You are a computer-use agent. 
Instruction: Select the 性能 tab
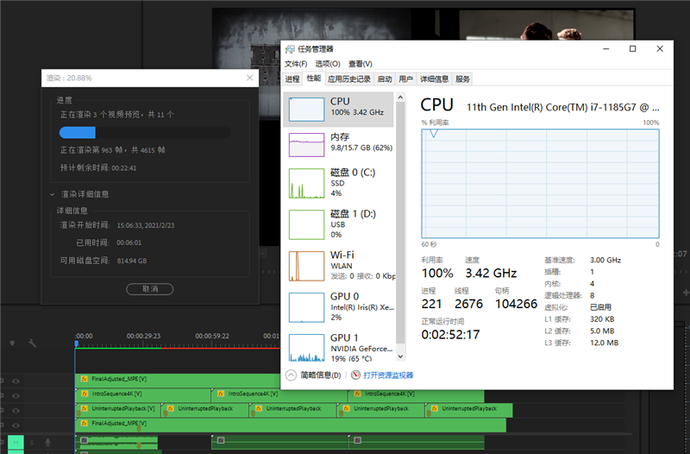tap(314, 78)
